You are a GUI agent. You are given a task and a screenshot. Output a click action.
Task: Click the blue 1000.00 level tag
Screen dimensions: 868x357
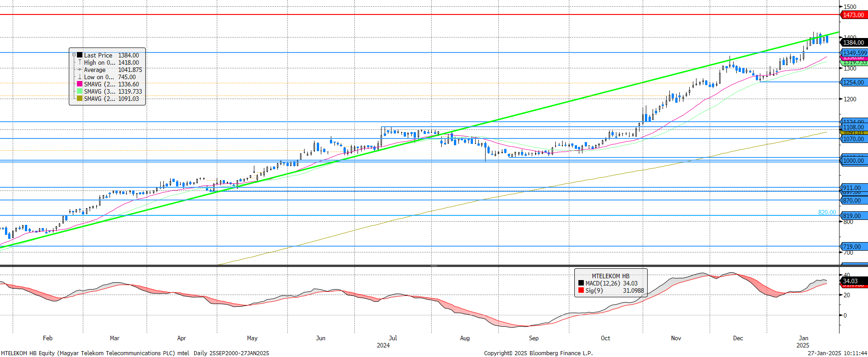[x=854, y=161]
